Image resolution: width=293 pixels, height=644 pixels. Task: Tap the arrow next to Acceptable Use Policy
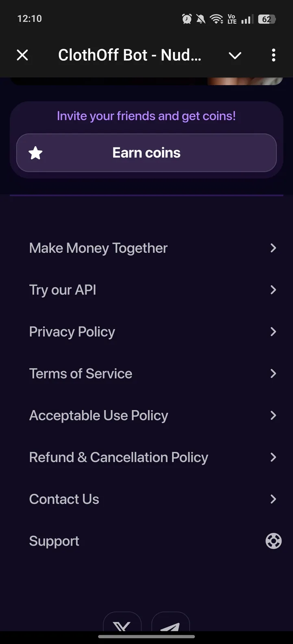tap(273, 415)
